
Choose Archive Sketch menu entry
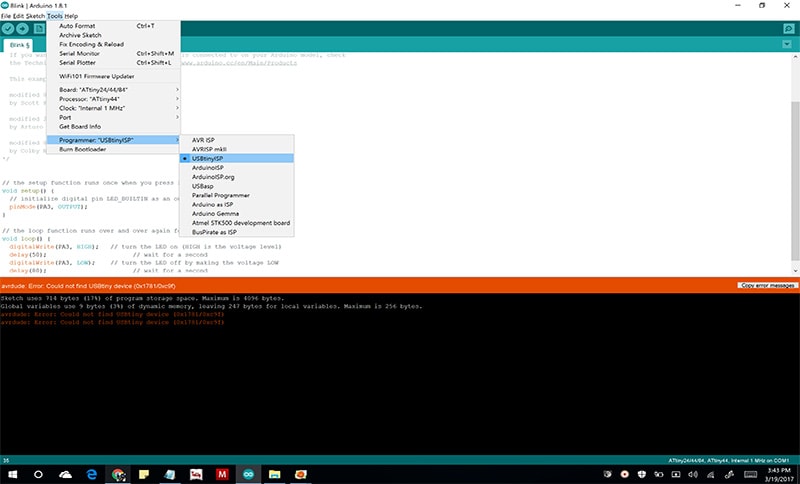coord(113,35)
